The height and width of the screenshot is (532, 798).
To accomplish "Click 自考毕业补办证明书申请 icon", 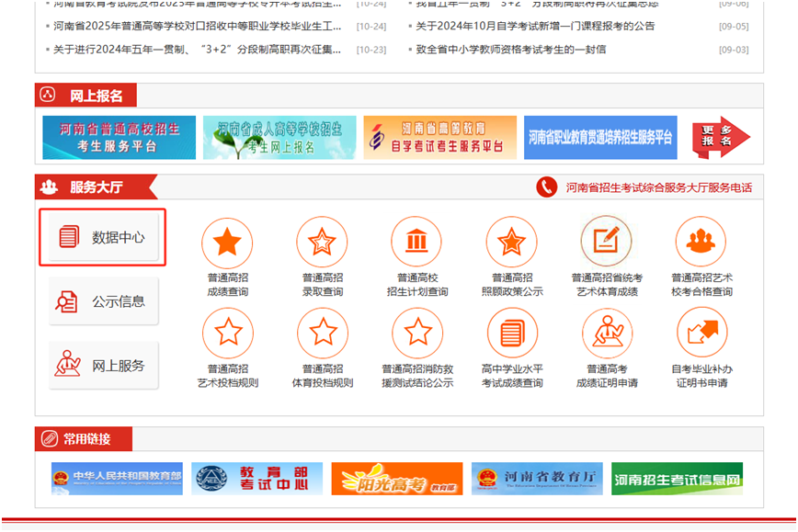I will pyautogui.click(x=701, y=332).
